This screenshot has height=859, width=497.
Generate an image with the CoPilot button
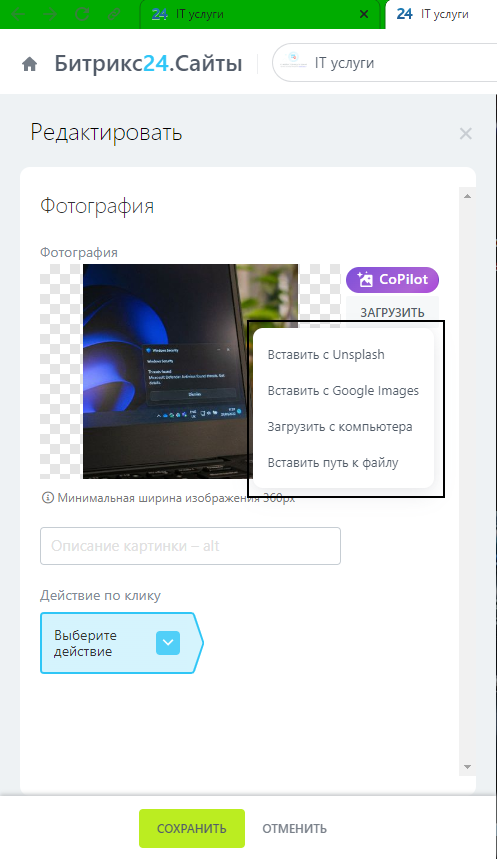click(x=392, y=280)
